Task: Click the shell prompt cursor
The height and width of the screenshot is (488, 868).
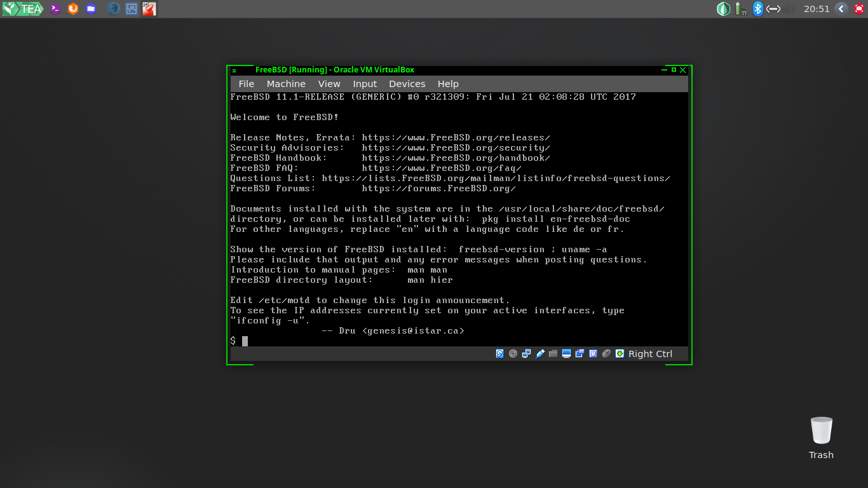Action: (x=245, y=341)
